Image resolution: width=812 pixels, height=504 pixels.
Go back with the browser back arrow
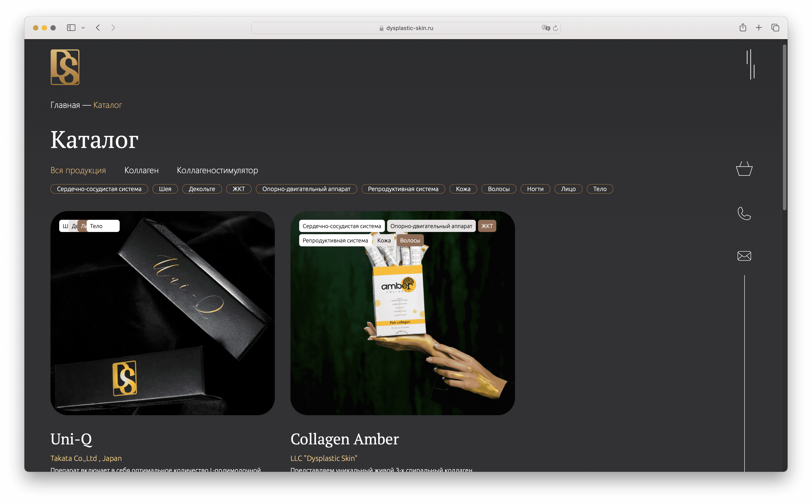click(98, 28)
